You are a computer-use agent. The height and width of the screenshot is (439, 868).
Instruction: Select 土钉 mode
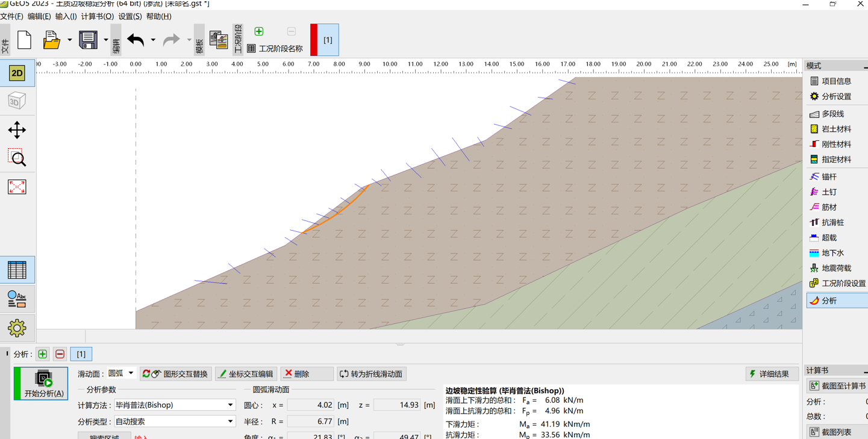(x=837, y=192)
